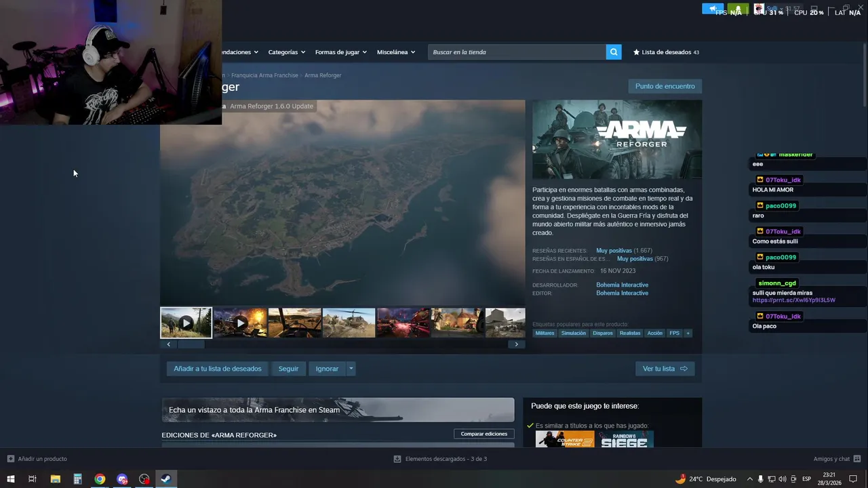Open Franquicia Arma Franchise breadcrumb link

(x=264, y=75)
